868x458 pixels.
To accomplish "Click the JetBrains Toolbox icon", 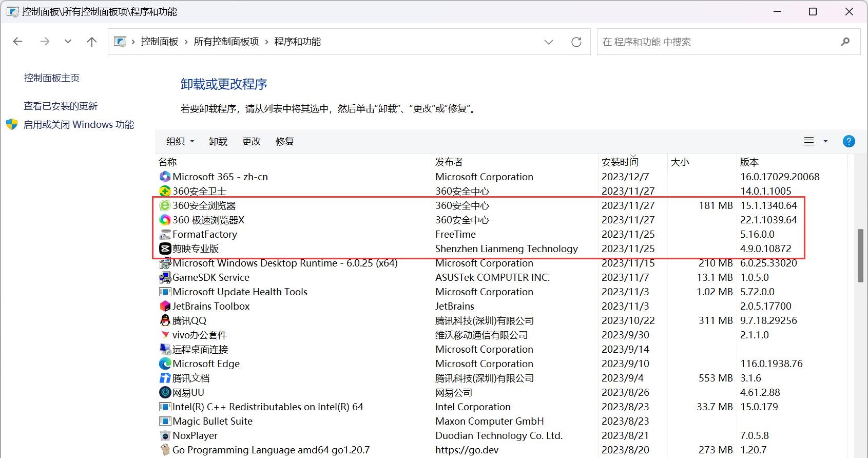I will (x=165, y=306).
